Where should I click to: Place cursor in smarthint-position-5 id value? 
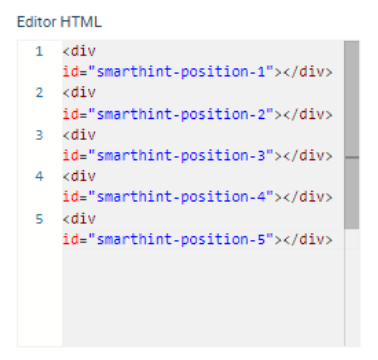(181, 239)
